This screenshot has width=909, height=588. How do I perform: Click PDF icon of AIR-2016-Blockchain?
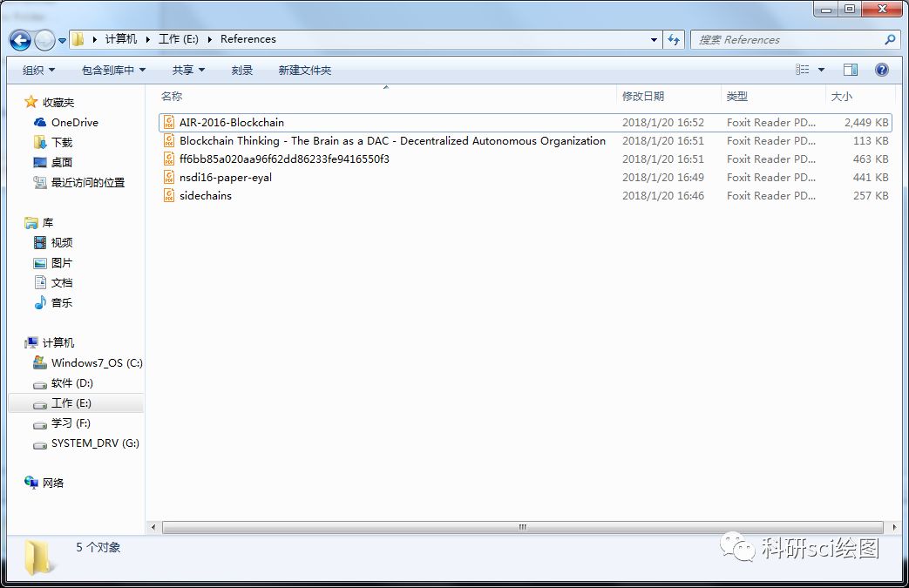click(x=169, y=122)
